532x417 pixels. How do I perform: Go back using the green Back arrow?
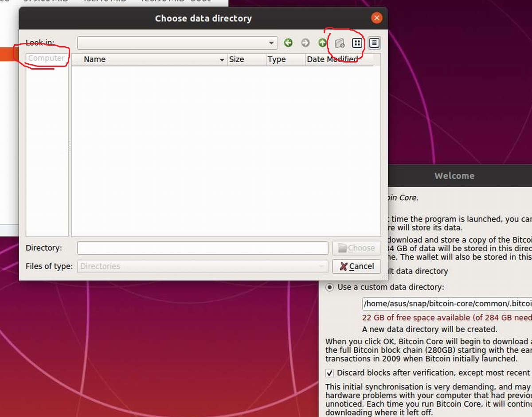click(288, 43)
